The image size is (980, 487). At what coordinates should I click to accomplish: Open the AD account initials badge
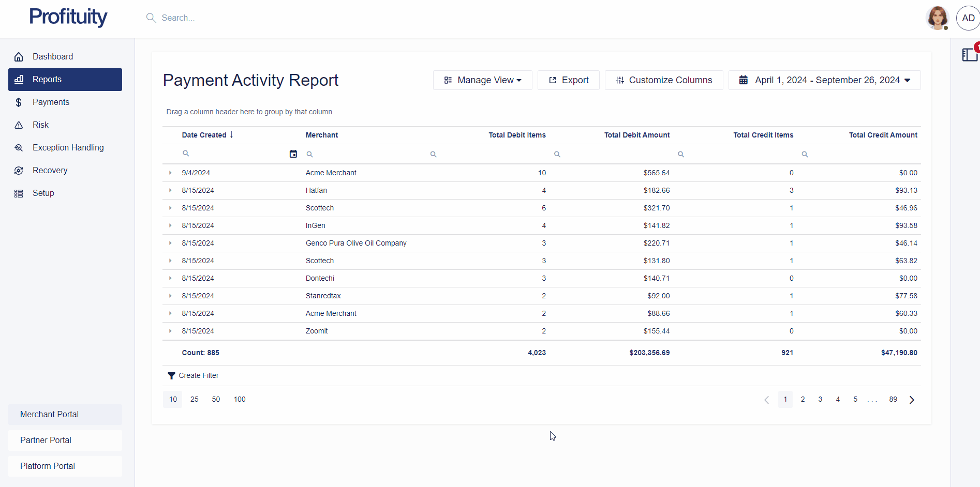tap(968, 18)
